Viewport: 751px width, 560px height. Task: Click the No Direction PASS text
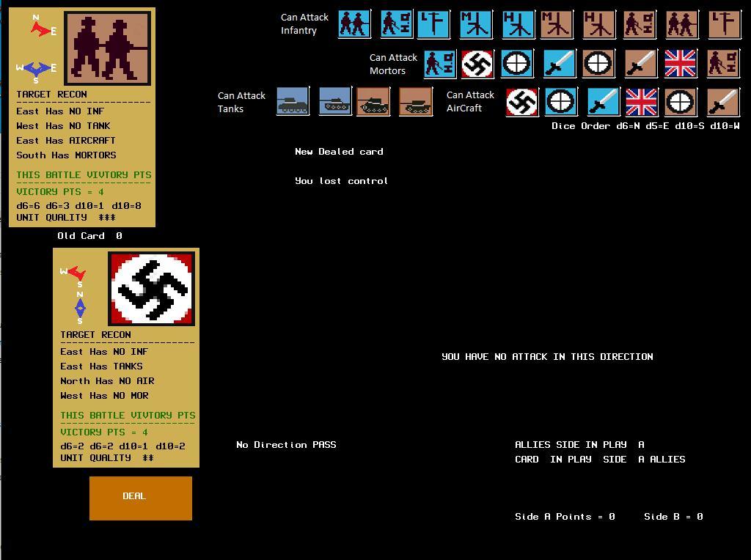pos(285,444)
